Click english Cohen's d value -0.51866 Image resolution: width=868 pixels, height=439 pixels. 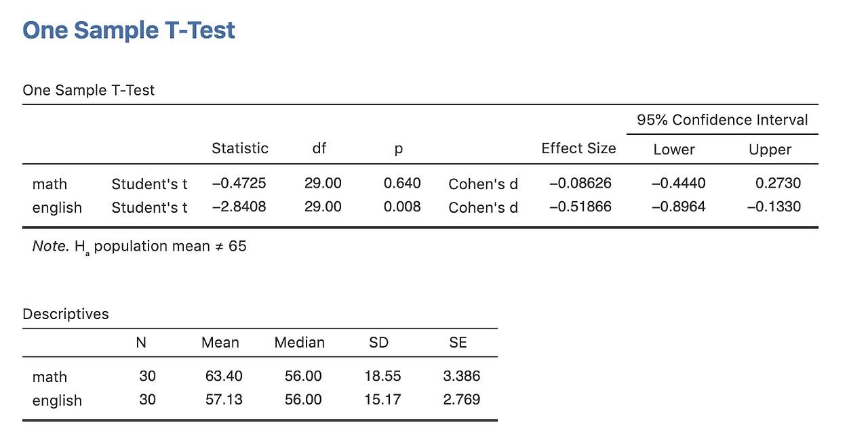tap(580, 207)
